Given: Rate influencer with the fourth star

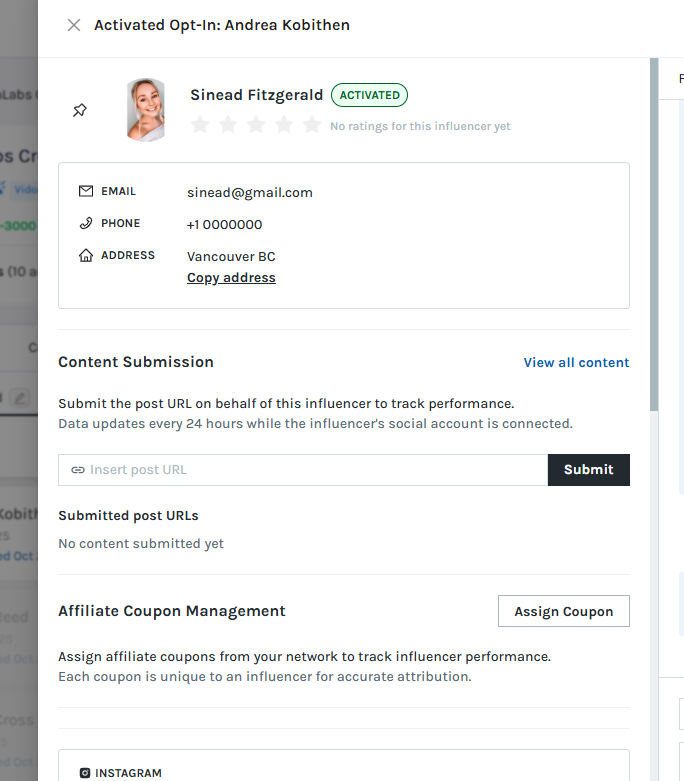Looking at the screenshot, I should coord(284,125).
